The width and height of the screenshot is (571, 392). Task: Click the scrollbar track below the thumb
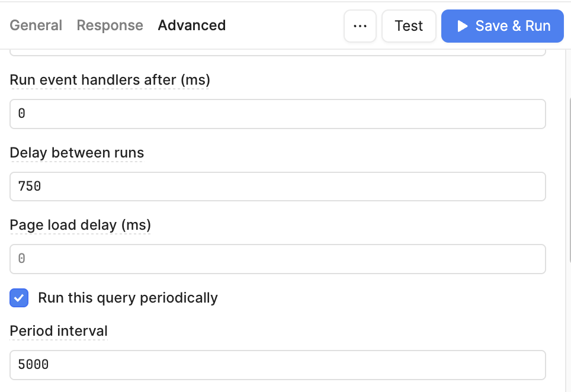point(569,327)
